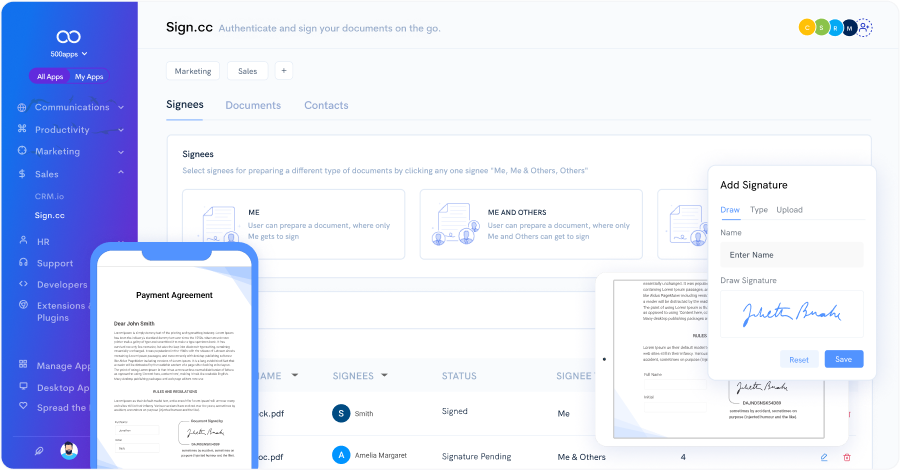This screenshot has height=470, width=900.
Task: Click the yellow C user avatar
Action: coord(806,28)
